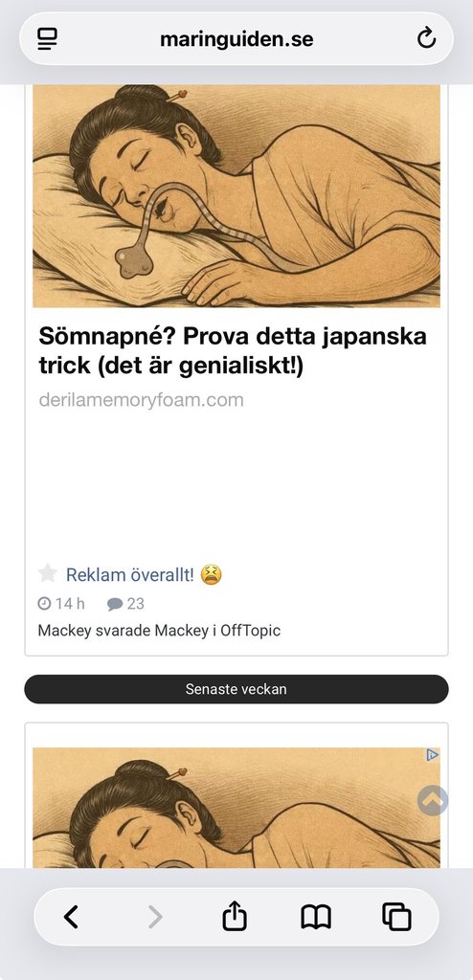The height and width of the screenshot is (980, 473).
Task: Reload the page with the refresh icon
Action: tap(426, 39)
